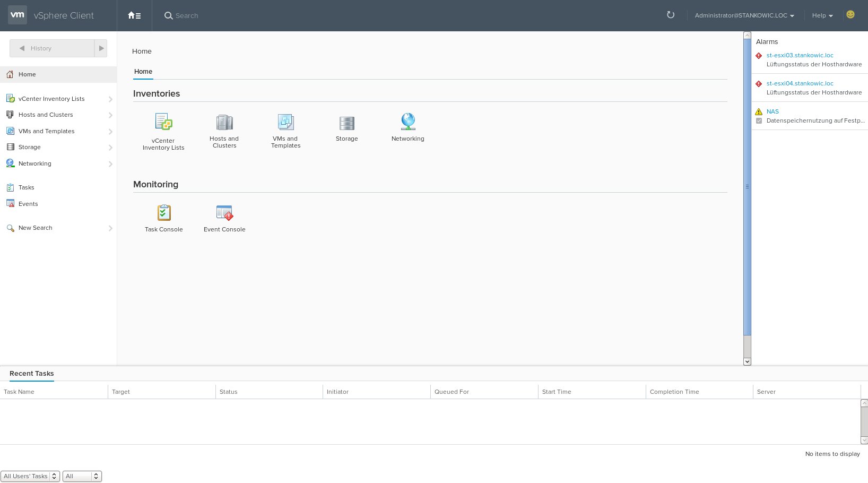Image resolution: width=868 pixels, height=483 pixels.
Task: Click Networking sidebar icon
Action: point(10,163)
